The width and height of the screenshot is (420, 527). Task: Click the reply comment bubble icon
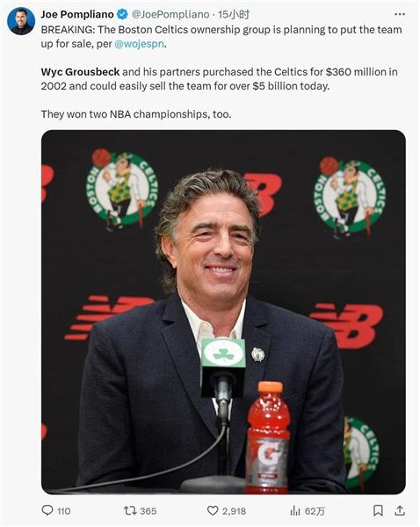(x=47, y=510)
